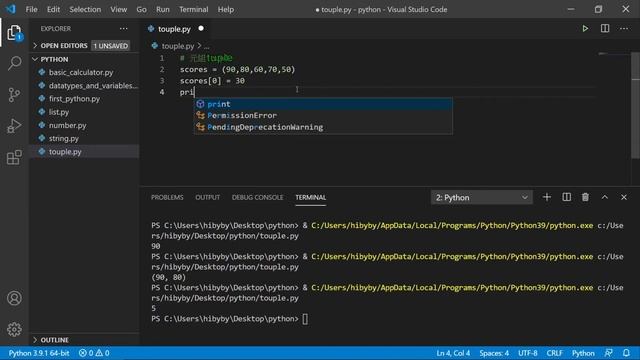Open the File menu
640x360 pixels.
click(31, 9)
